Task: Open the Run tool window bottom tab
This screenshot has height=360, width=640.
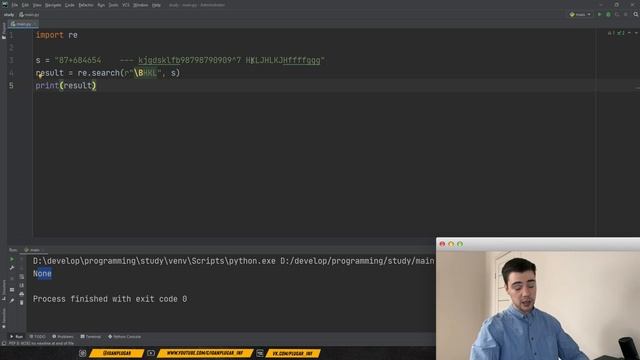Action: (16, 337)
